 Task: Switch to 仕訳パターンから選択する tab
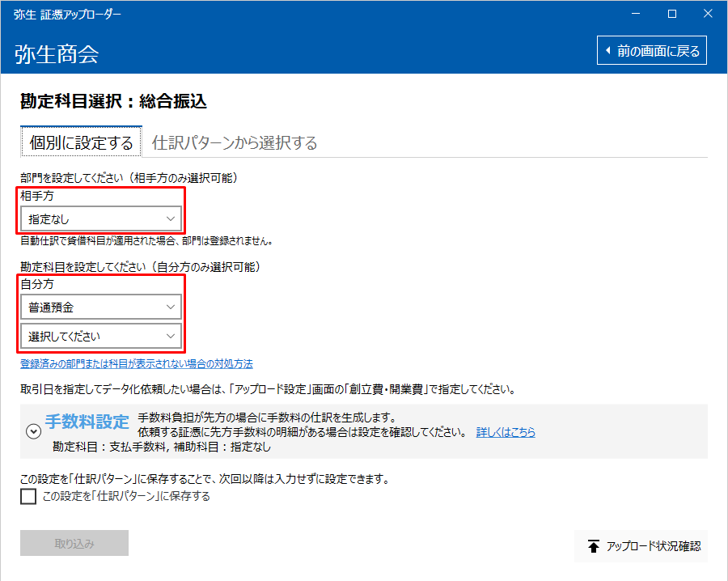point(235,142)
